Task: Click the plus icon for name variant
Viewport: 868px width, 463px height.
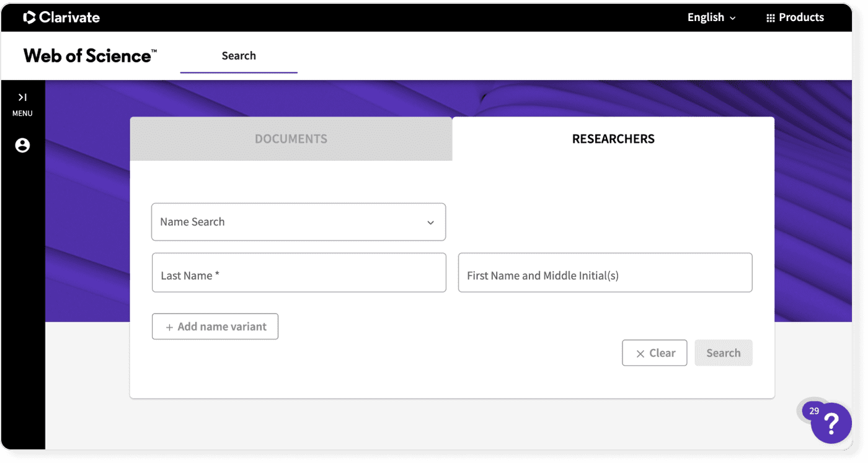Action: (x=169, y=326)
